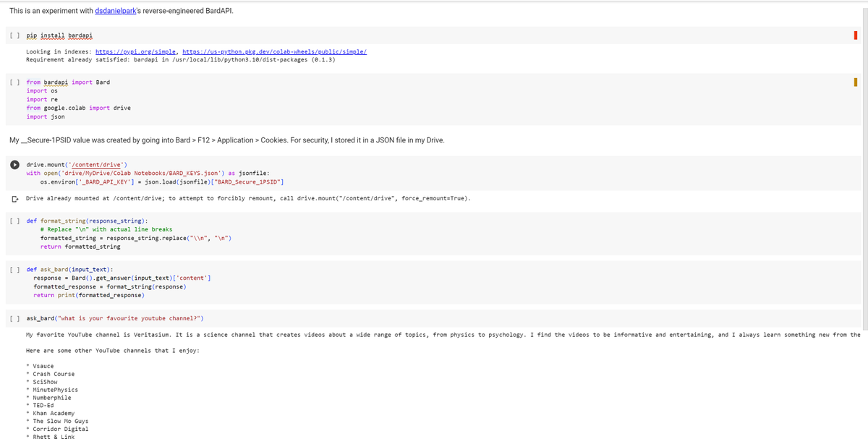The width and height of the screenshot is (868, 444).
Task: Click the 'import json' line
Action: tap(45, 116)
